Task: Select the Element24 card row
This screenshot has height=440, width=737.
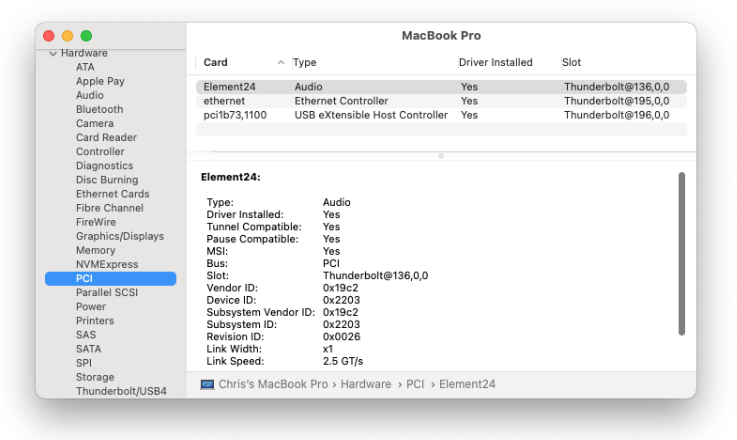Action: 441,87
